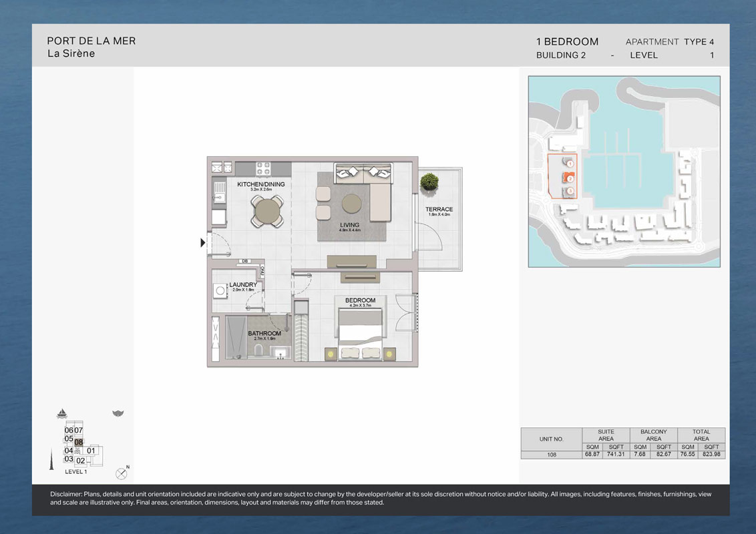Click unit number 108 in the area table

[551, 455]
